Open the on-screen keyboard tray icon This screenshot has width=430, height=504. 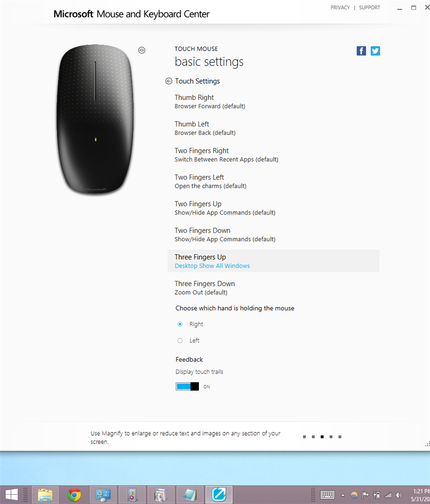(328, 495)
